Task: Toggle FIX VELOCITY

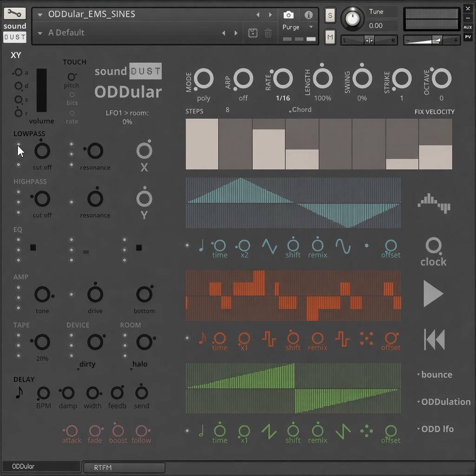Action: 435,112
